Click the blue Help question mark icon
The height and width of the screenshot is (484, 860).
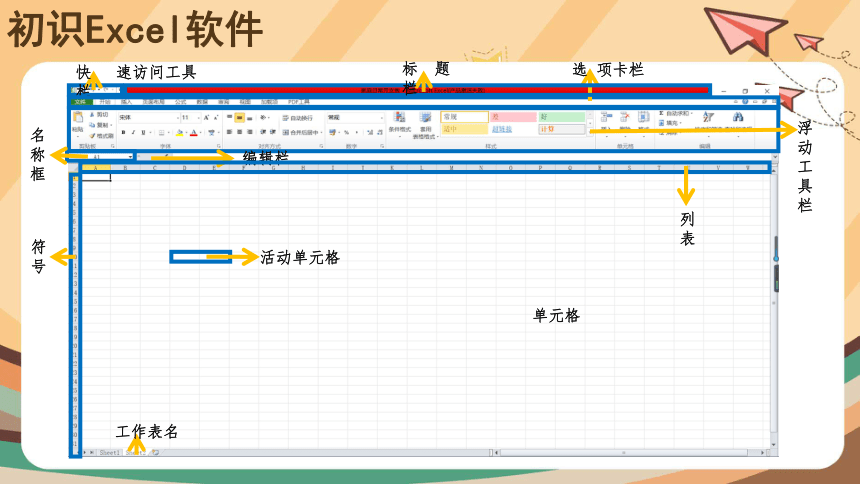pyautogui.click(x=745, y=102)
